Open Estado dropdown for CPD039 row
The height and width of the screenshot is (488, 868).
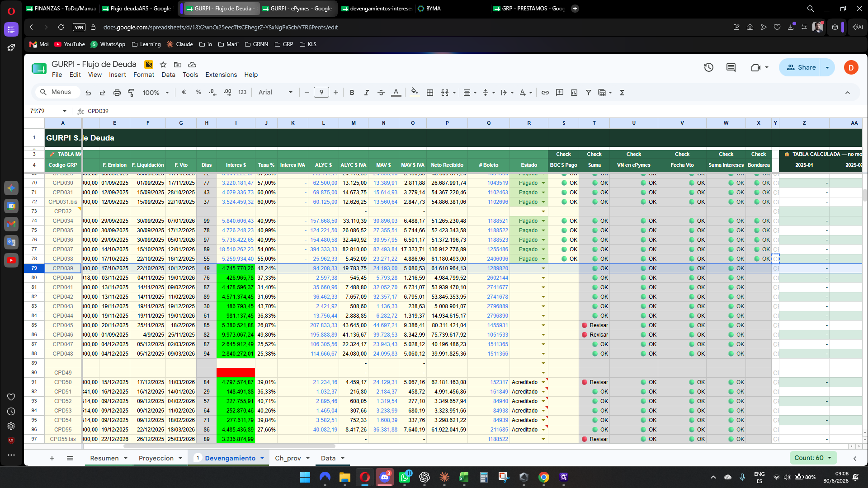(543, 268)
